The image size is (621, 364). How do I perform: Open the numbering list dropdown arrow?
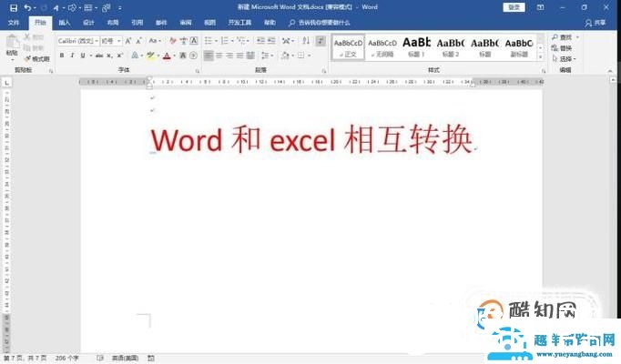[232, 41]
